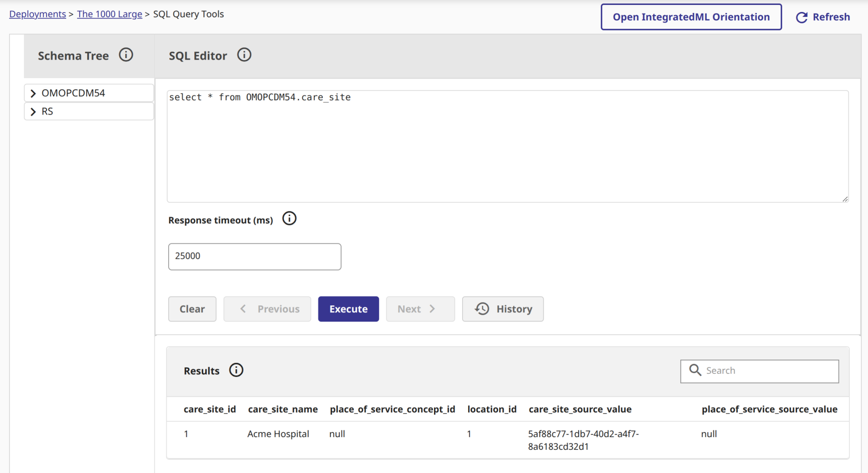Click the Previous query button

(x=267, y=309)
